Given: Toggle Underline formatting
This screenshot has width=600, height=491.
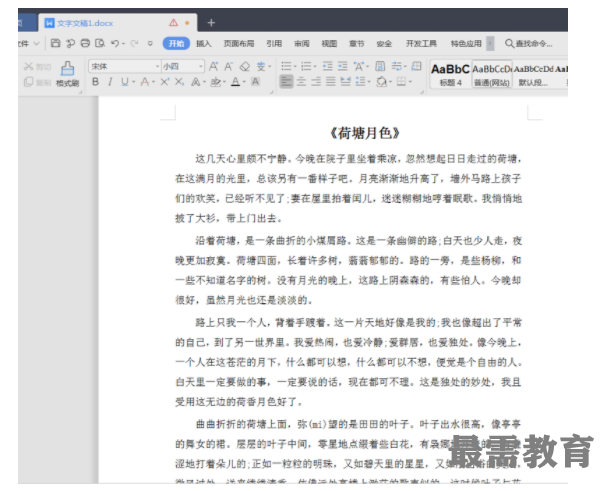Looking at the screenshot, I should coord(125,82).
